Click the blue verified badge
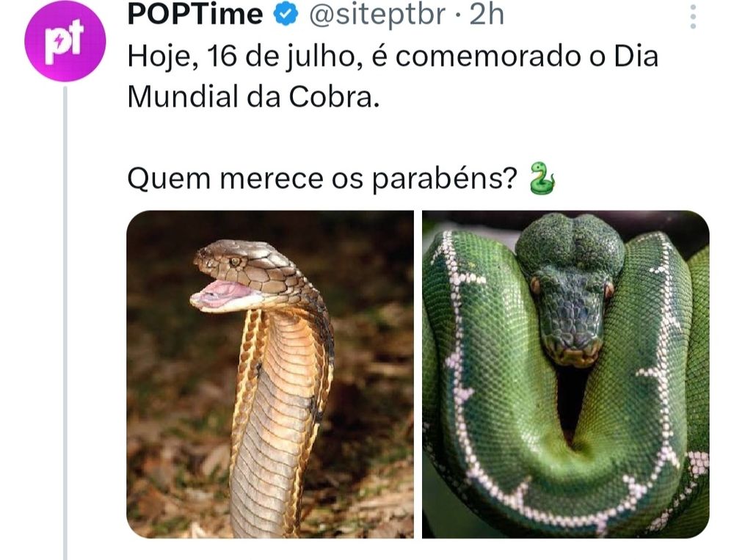The image size is (734, 560). pos(286,15)
